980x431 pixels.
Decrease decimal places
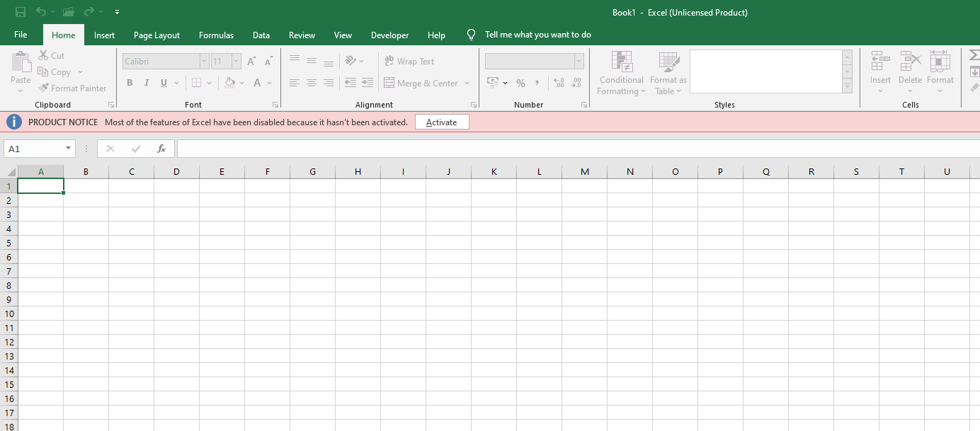pos(576,83)
